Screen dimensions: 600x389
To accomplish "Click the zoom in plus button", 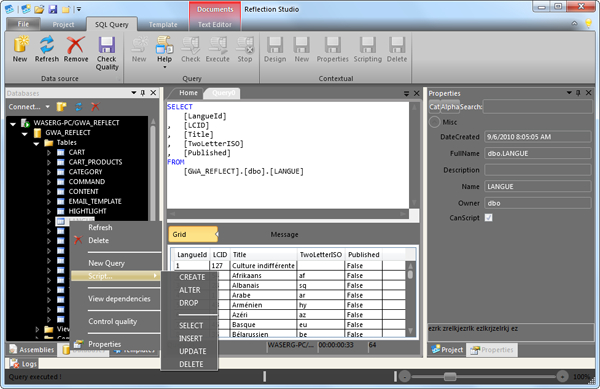I will click(562, 377).
